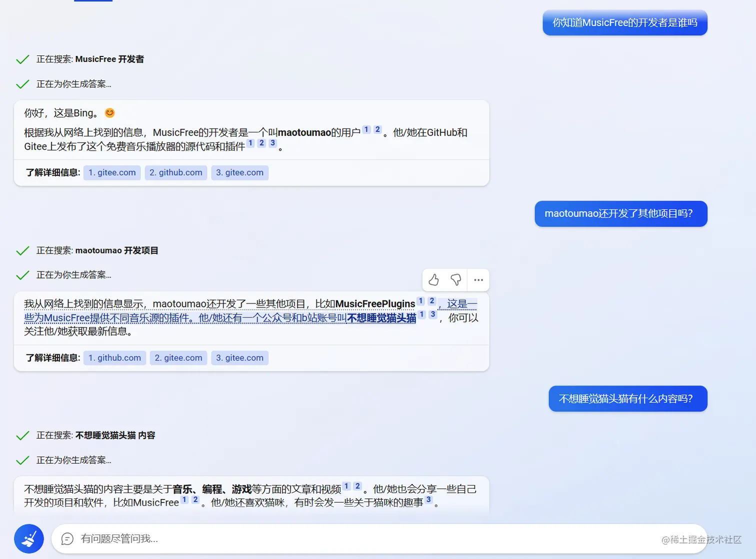Click the 了解详细信息 label in second answer

53,358
